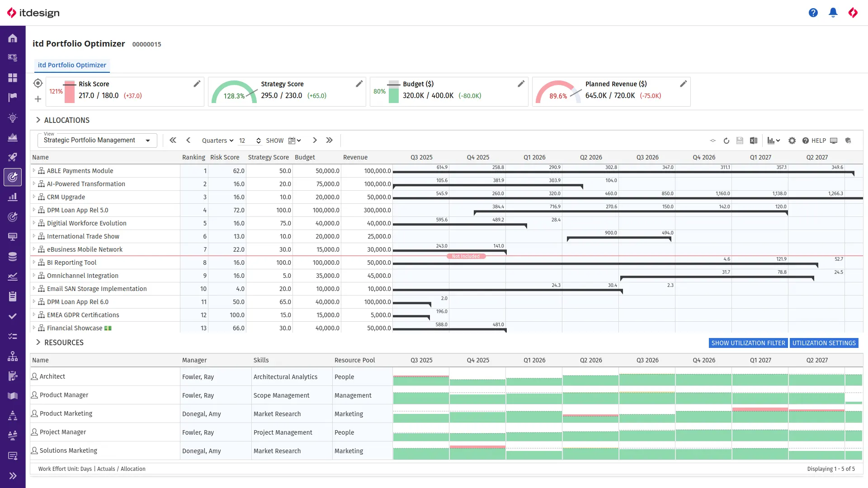Edit the Strategy Score widget

coord(359,84)
